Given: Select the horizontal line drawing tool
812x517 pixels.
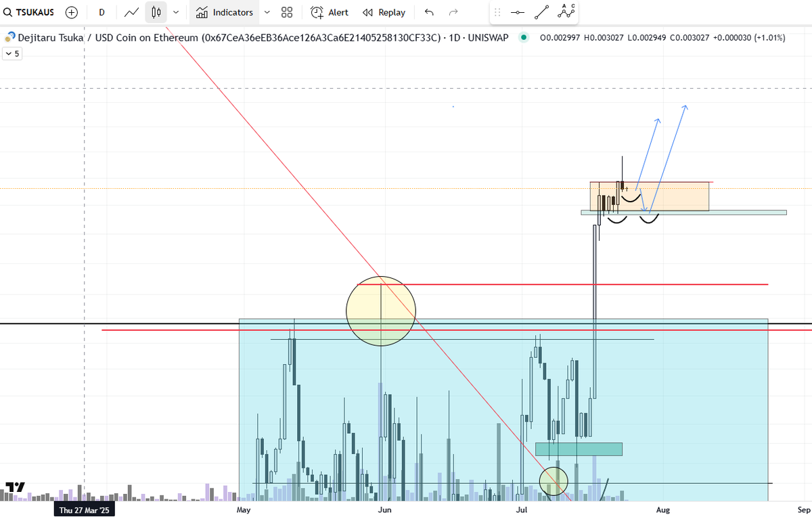Looking at the screenshot, I should tap(518, 12).
